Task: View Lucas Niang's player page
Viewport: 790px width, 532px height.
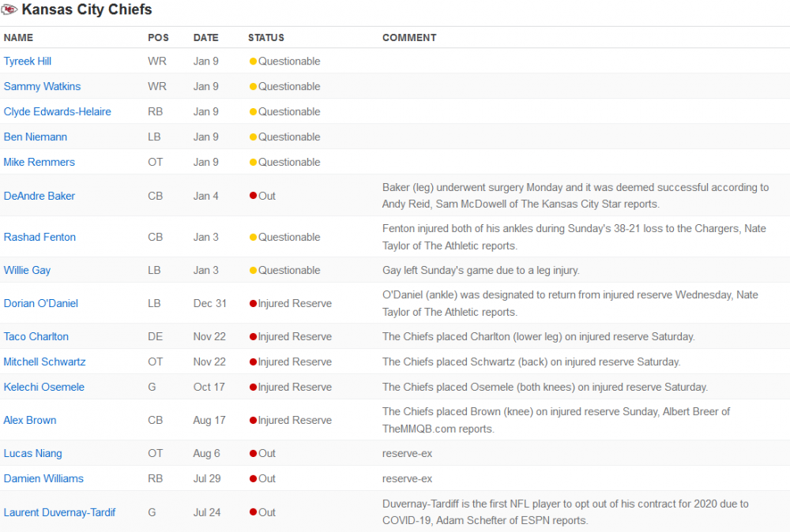Action: (x=32, y=454)
